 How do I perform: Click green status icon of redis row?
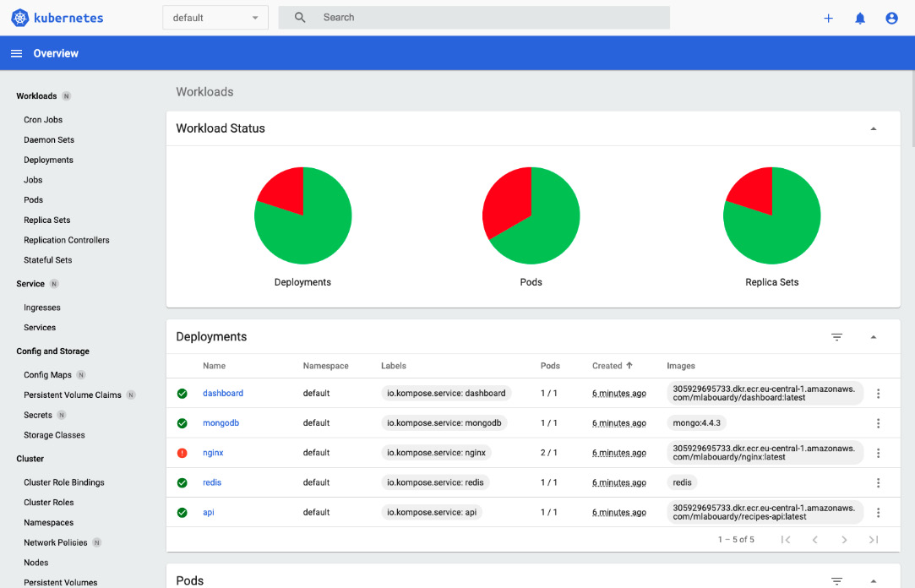pos(182,483)
